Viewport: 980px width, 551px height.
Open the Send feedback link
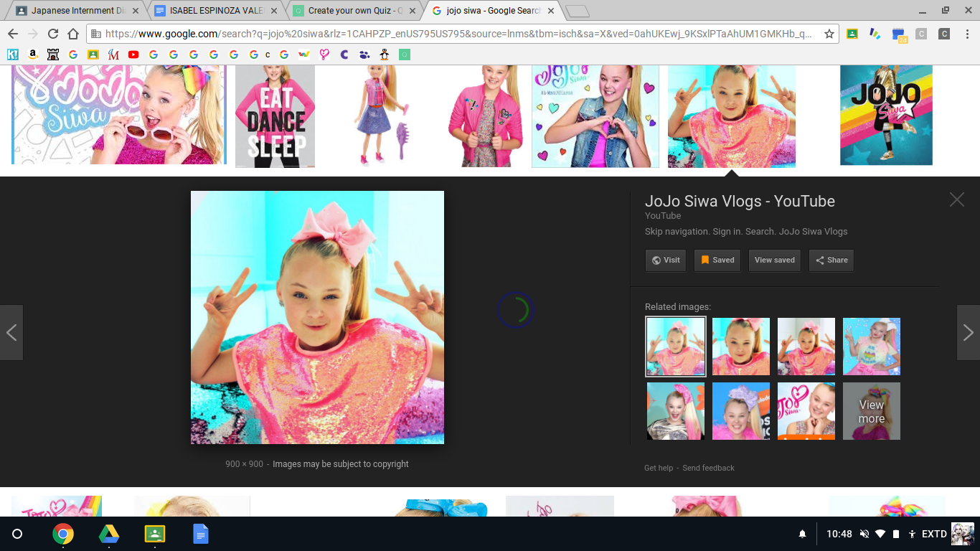(709, 468)
